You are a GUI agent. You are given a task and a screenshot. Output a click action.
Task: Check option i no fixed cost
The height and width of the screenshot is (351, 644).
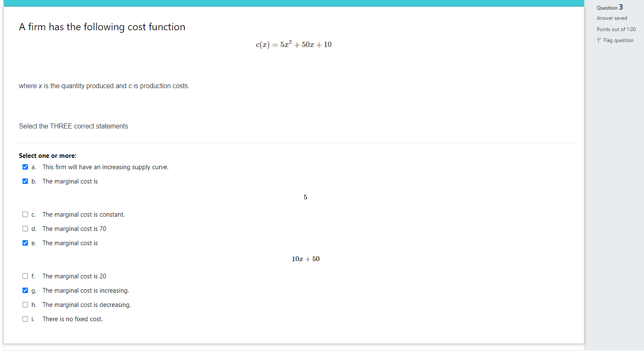click(x=25, y=319)
